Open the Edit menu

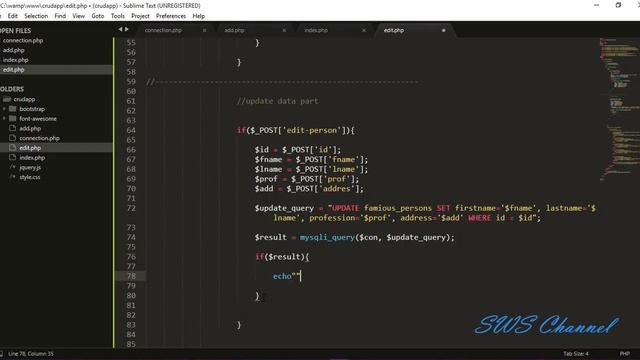[13, 16]
